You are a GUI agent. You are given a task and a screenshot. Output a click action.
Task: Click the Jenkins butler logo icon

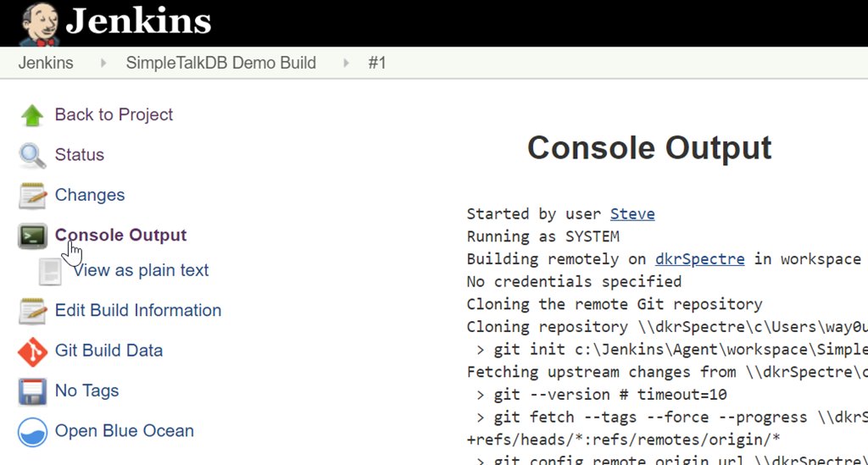(x=39, y=24)
